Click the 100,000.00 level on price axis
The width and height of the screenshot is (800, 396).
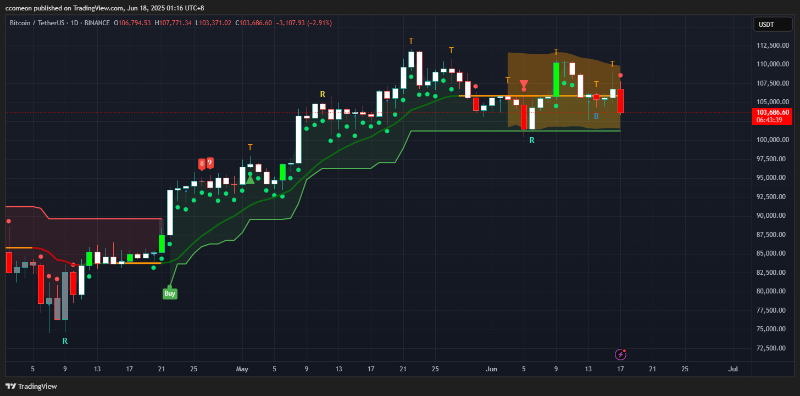point(772,139)
